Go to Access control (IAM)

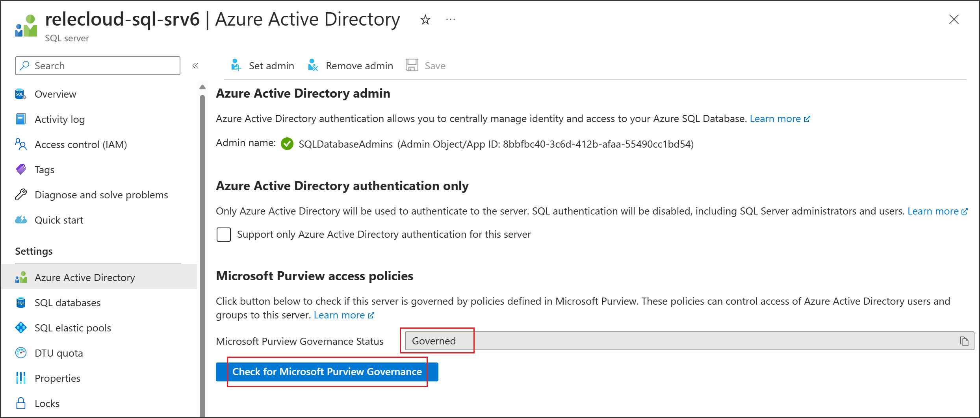pyautogui.click(x=80, y=144)
